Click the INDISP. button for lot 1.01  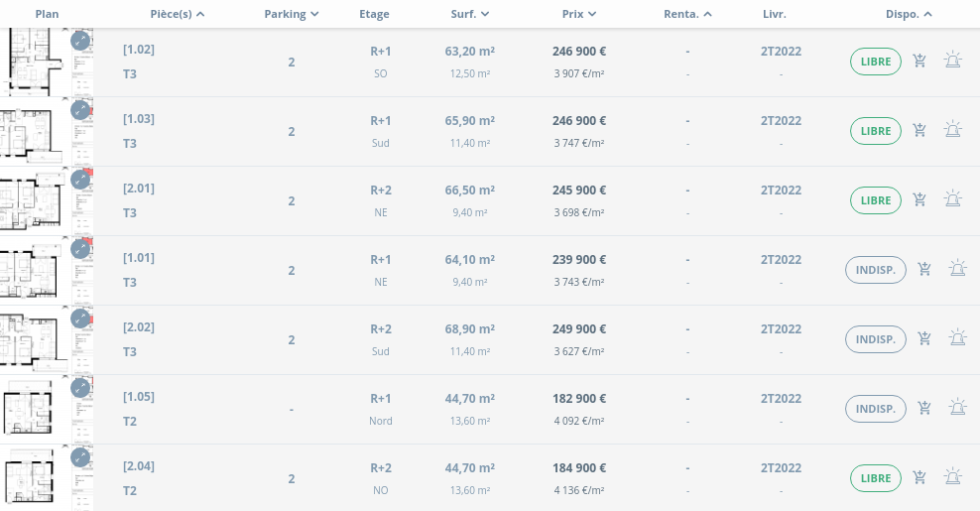[x=876, y=270]
